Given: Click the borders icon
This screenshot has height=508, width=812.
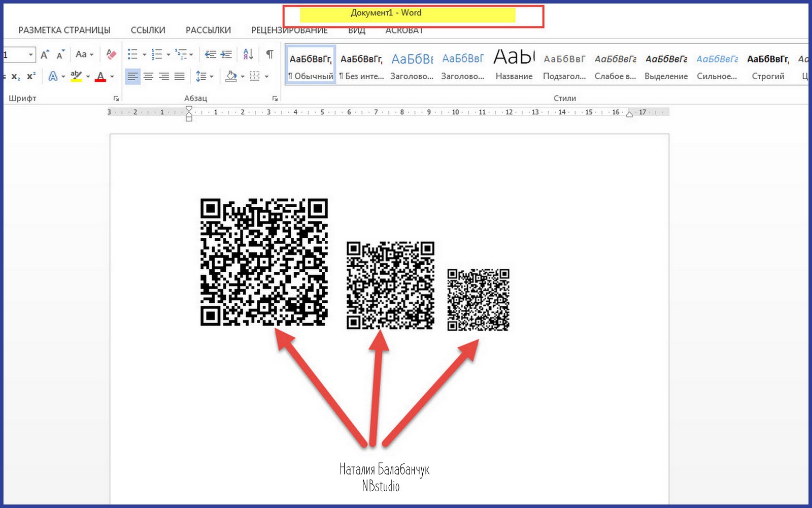Looking at the screenshot, I should coord(255,76).
